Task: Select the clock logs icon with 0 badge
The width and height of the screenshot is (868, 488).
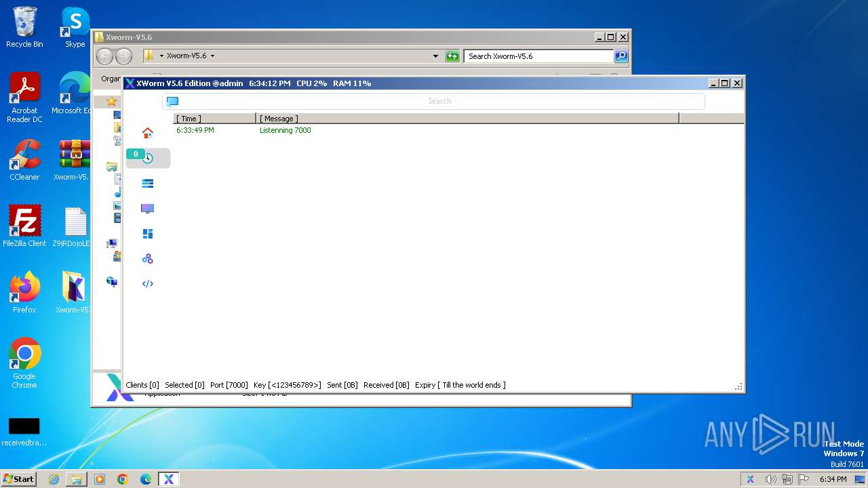Action: tap(148, 158)
